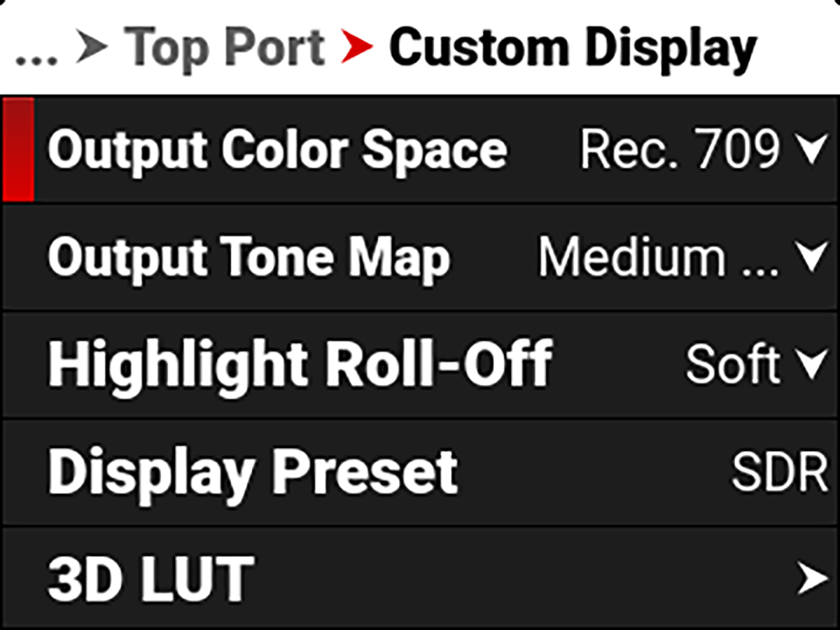The width and height of the screenshot is (840, 630).
Task: Expand the Output Color Space dropdown arrow
Action: pyautogui.click(x=812, y=150)
